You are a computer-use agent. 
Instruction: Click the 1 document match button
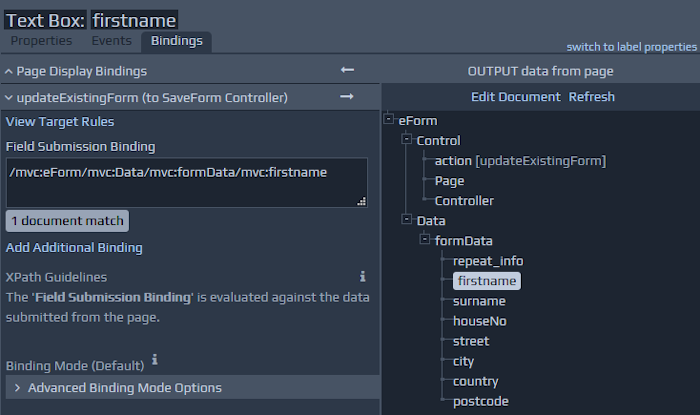(67, 221)
